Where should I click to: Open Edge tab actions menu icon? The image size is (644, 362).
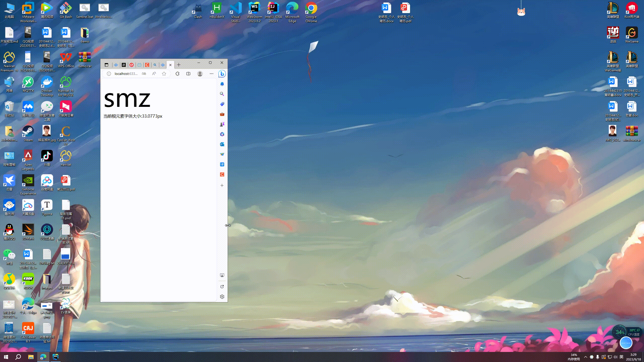[106, 65]
